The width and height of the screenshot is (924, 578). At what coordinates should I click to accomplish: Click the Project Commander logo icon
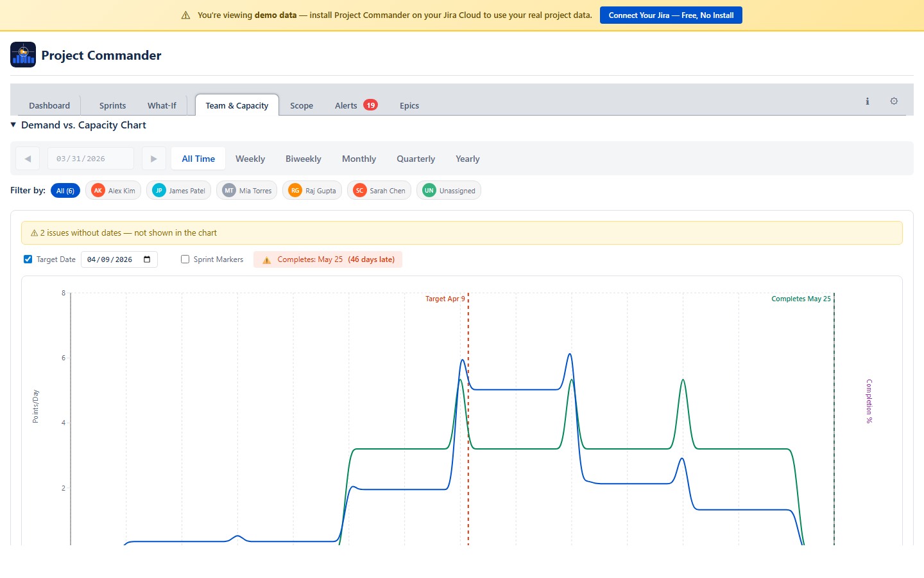23,55
